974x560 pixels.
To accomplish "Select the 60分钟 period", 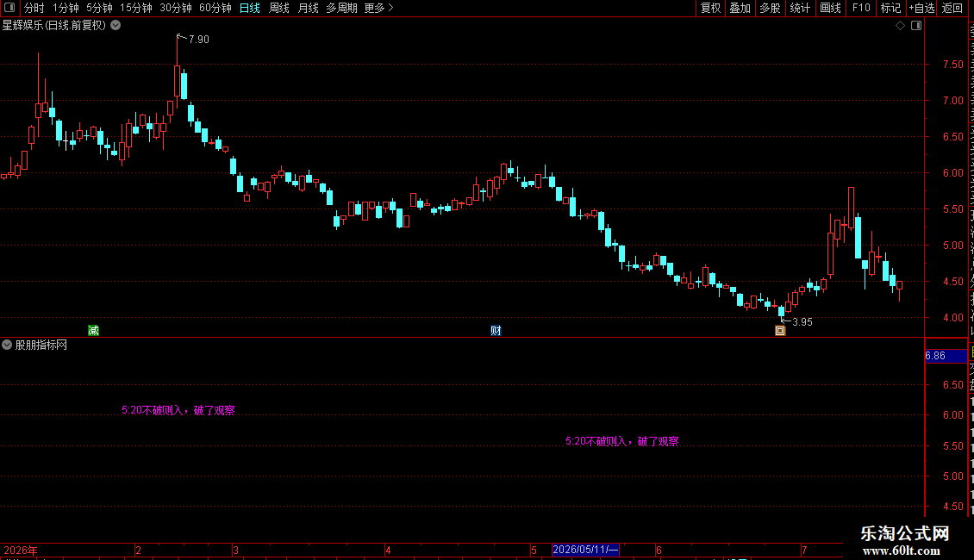I will 215,8.
